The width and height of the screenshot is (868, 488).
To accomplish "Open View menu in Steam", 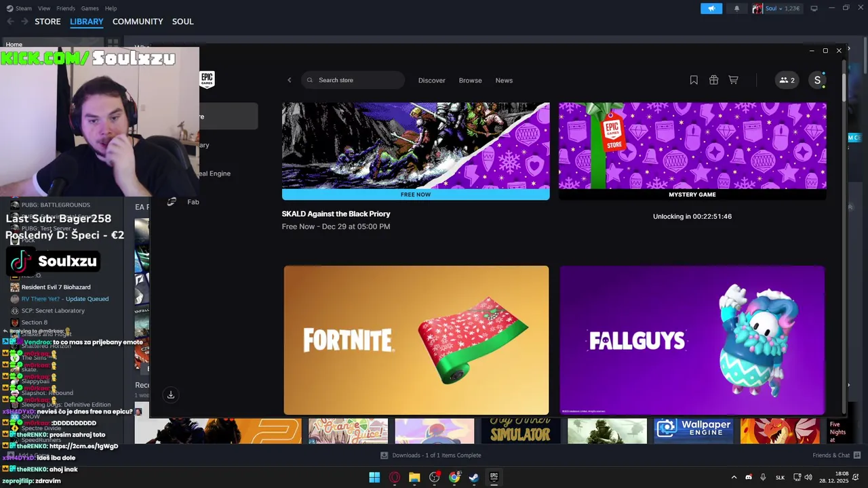I will pos(44,8).
